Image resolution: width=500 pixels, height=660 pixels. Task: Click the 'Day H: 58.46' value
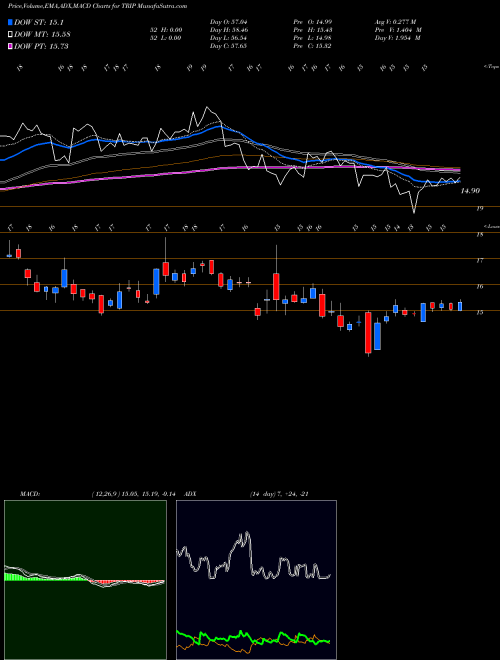pyautogui.click(x=229, y=30)
